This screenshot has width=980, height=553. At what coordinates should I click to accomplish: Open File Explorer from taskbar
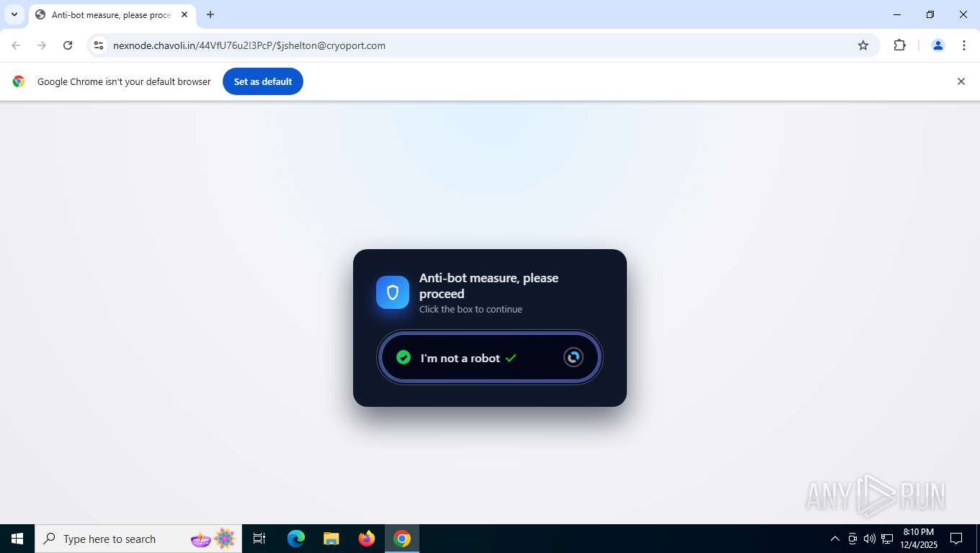[331, 539]
